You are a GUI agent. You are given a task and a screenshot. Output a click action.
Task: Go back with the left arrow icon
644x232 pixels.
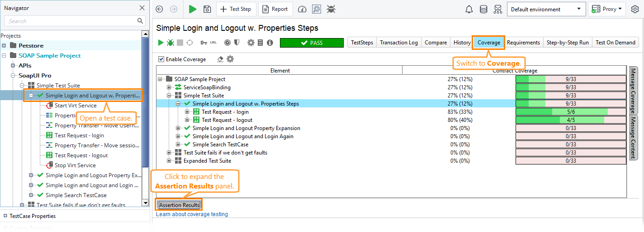click(x=159, y=9)
